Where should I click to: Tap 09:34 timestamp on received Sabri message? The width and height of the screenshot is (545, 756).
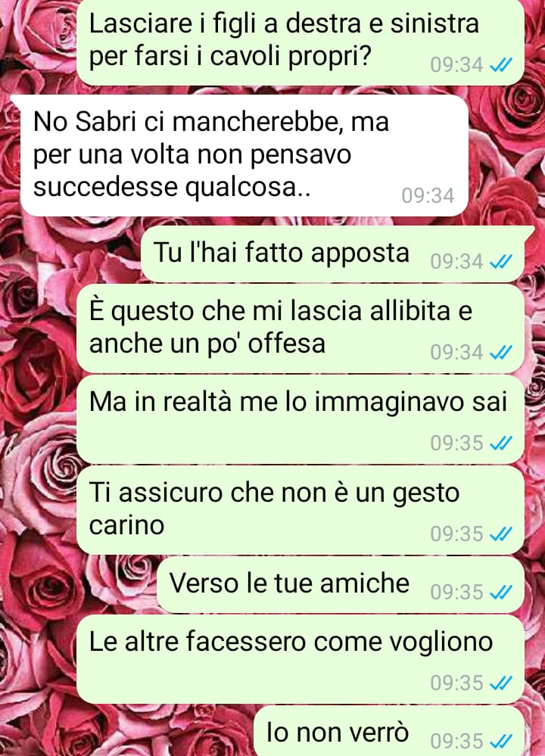point(428,196)
